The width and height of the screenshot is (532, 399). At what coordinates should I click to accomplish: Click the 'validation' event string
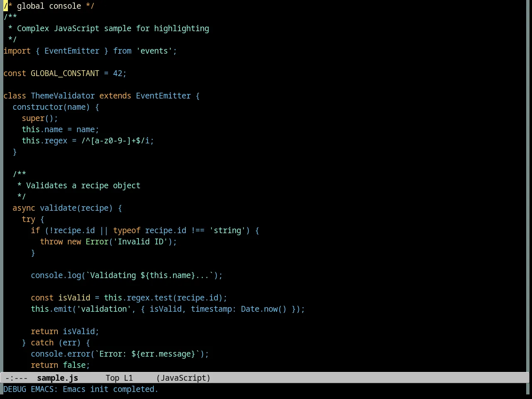(x=104, y=309)
